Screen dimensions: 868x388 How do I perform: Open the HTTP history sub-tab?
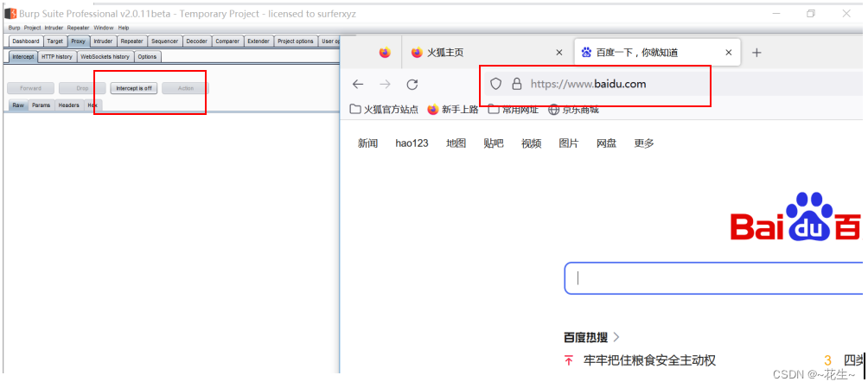pyautogui.click(x=57, y=56)
